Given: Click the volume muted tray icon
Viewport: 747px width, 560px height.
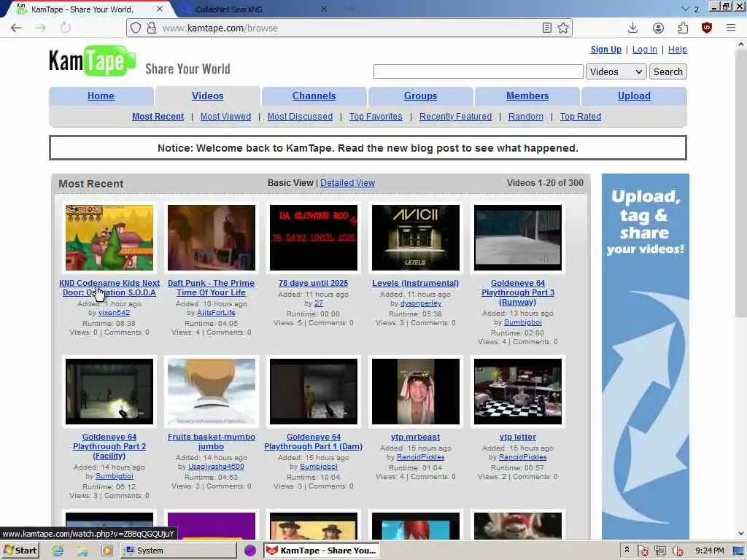Looking at the screenshot, I should point(676,551).
